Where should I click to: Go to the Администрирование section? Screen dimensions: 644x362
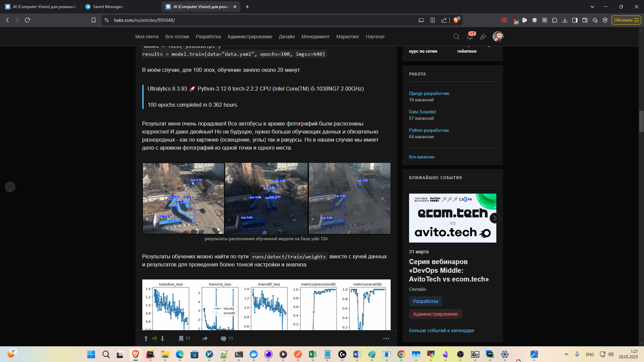[x=250, y=37]
